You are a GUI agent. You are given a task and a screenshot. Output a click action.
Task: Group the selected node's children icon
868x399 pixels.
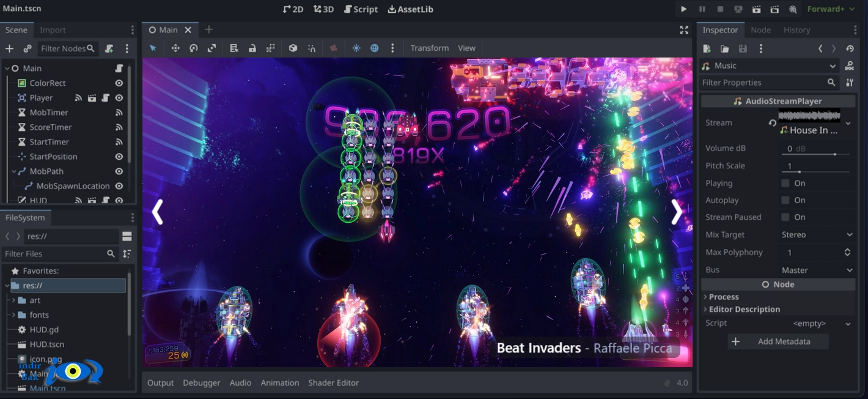(x=271, y=48)
